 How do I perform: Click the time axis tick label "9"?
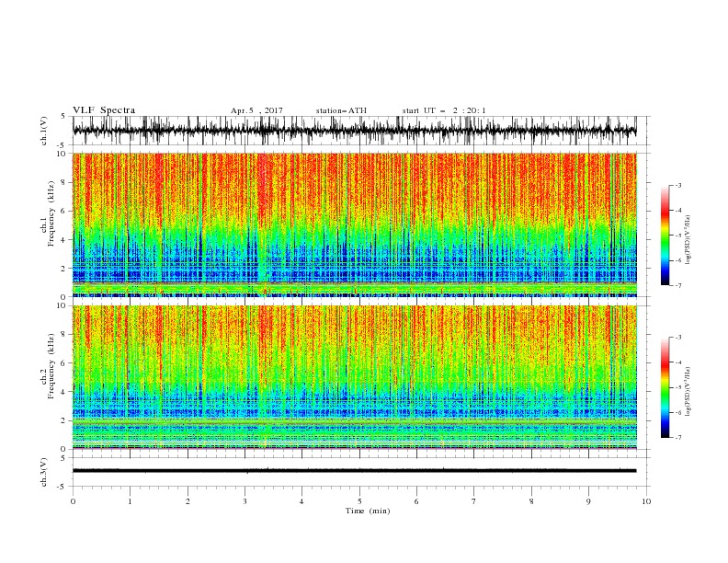[x=588, y=501]
